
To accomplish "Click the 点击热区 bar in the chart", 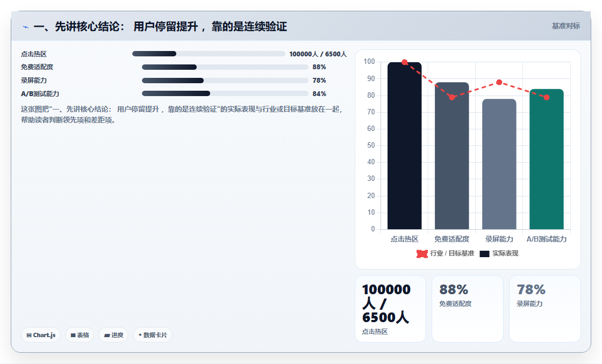I will pos(404,145).
